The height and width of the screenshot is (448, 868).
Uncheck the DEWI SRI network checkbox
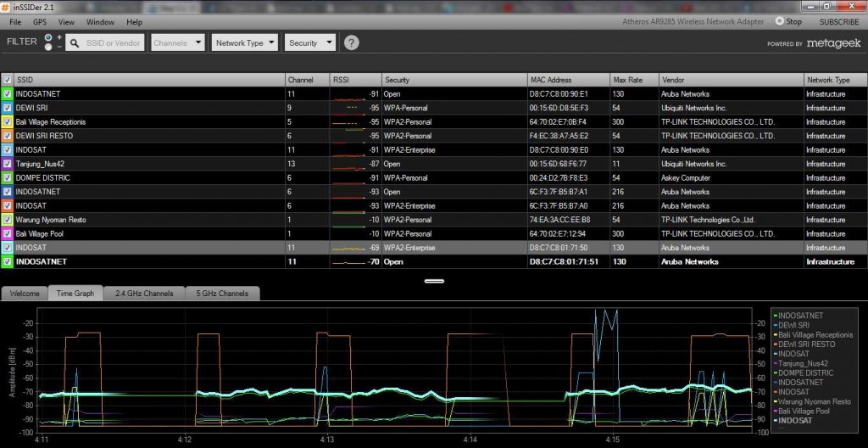click(x=7, y=108)
